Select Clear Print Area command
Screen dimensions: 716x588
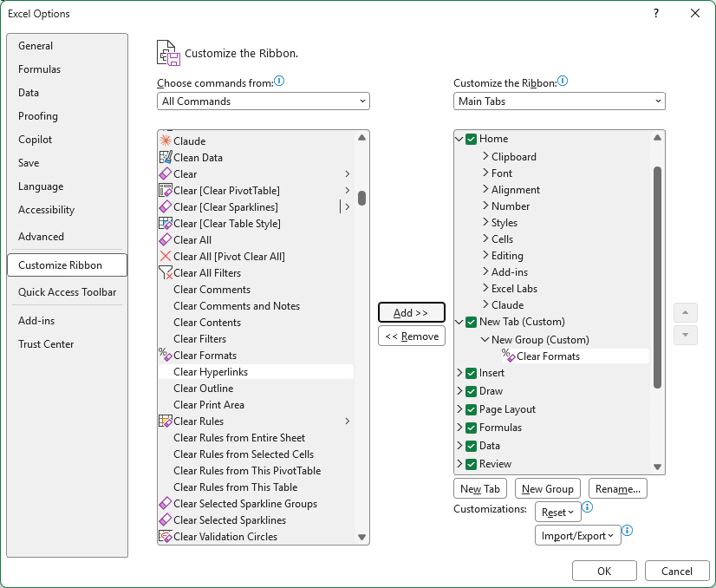click(x=256, y=404)
